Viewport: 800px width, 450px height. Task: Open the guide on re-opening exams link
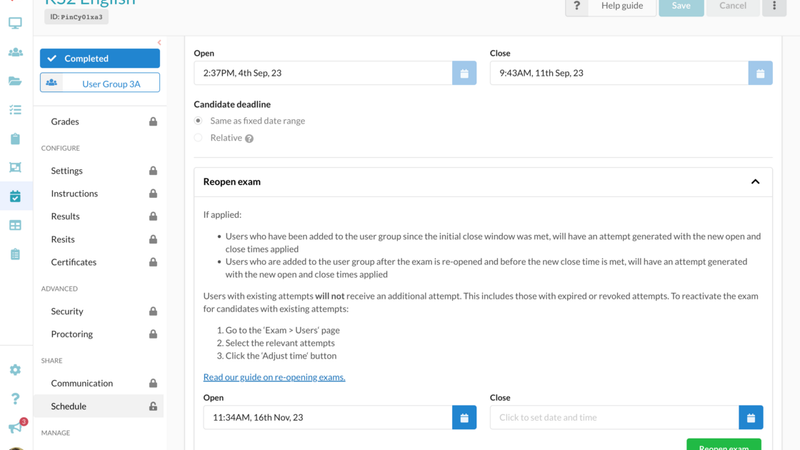(x=274, y=377)
